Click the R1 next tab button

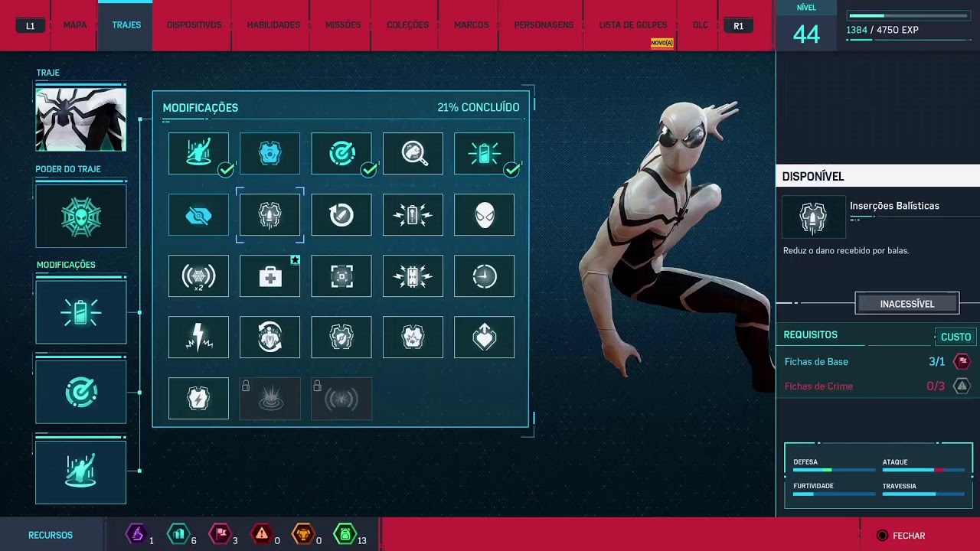(x=738, y=26)
